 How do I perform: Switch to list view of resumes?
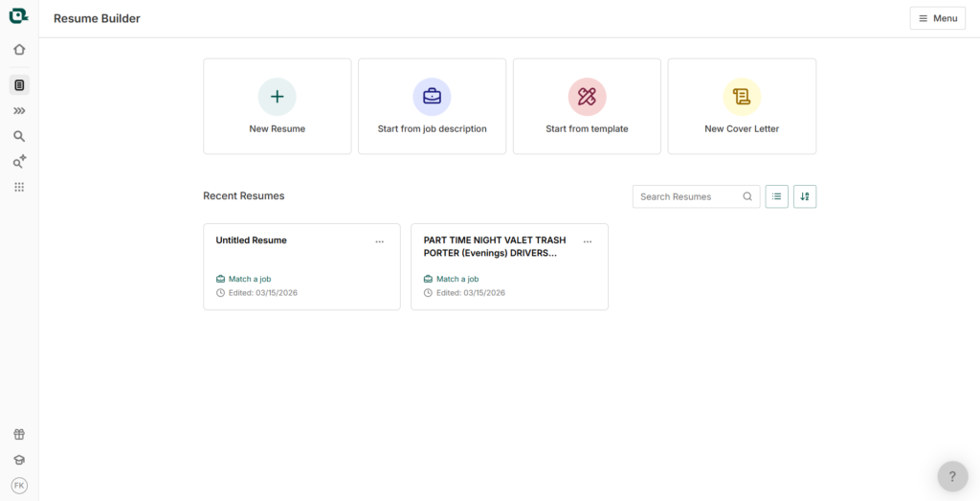tap(777, 196)
